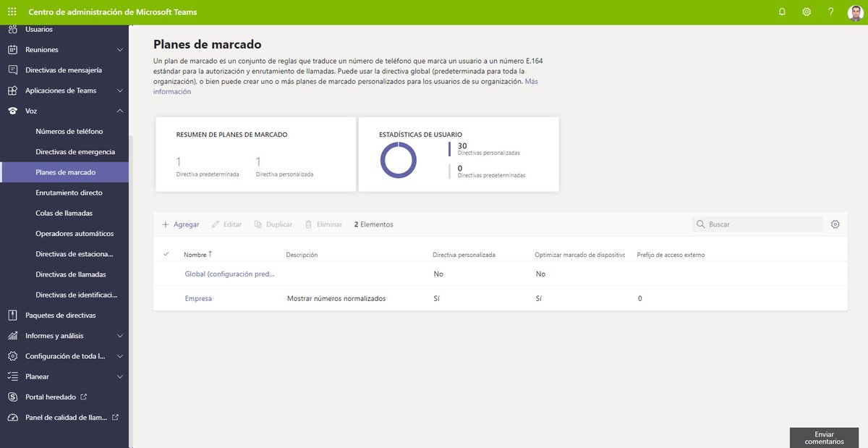Click Enviar comentarios button
Image resolution: width=868 pixels, height=448 pixels.
click(x=824, y=438)
